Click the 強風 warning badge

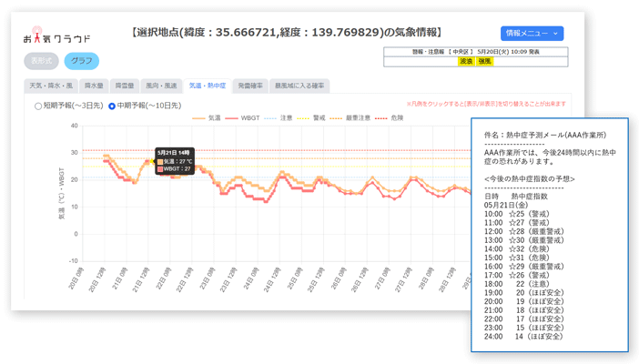(x=484, y=62)
